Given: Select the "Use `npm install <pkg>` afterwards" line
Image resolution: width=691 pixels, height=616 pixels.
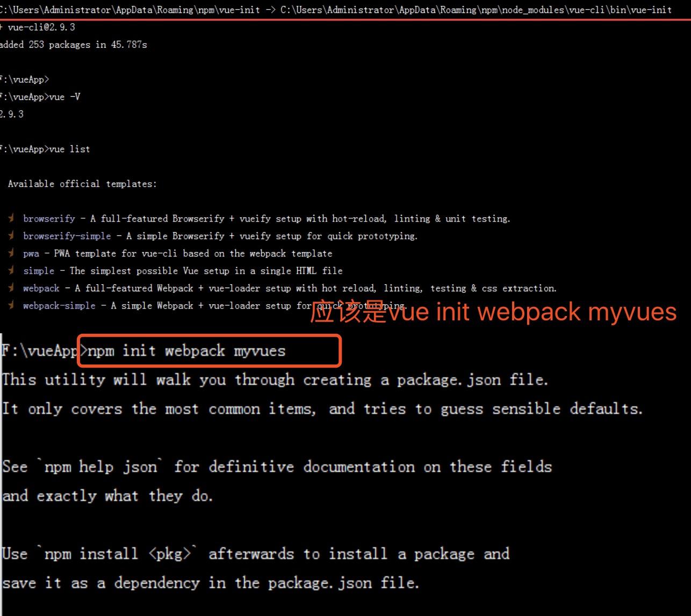Looking at the screenshot, I should (x=256, y=554).
